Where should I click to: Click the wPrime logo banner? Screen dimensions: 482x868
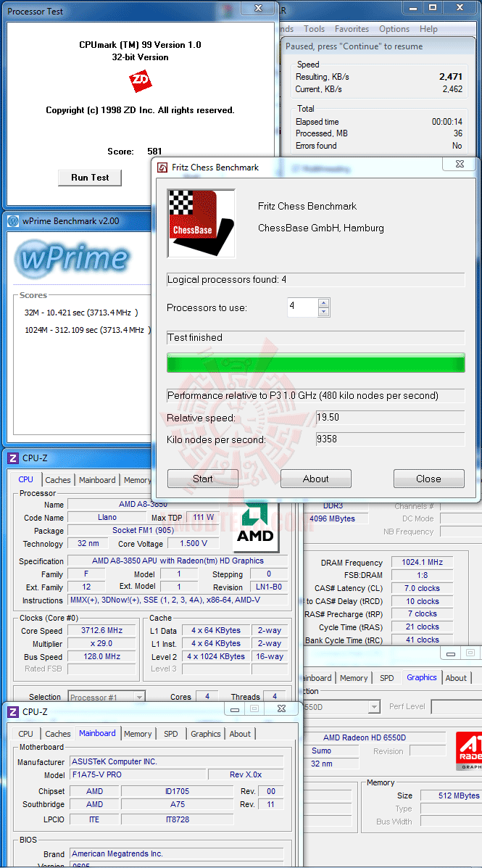pyautogui.click(x=72, y=259)
